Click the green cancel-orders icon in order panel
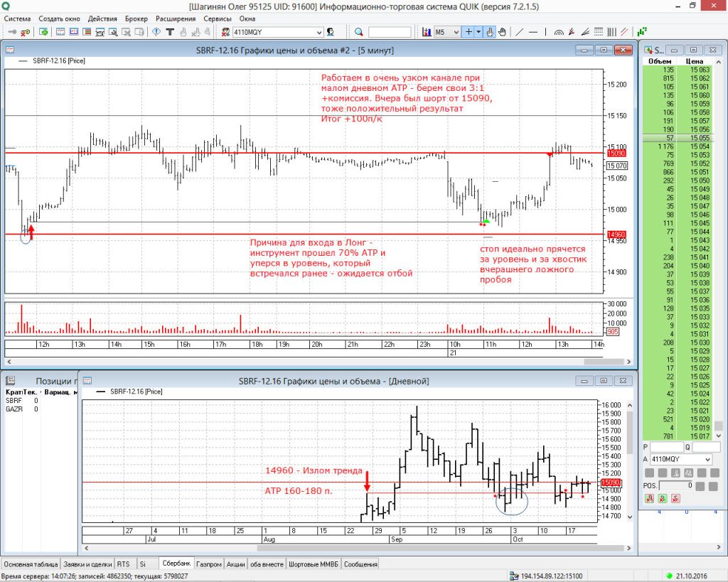Image resolution: width=728 pixels, height=582 pixels. (x=663, y=498)
